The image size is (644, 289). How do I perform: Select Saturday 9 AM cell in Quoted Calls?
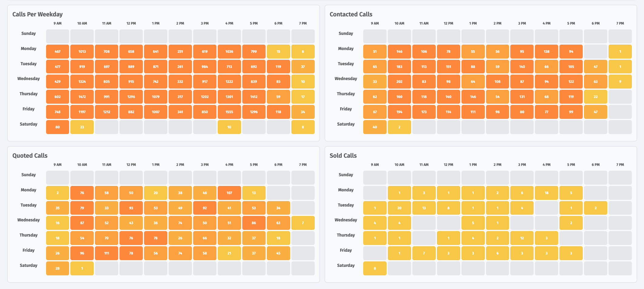click(58, 268)
